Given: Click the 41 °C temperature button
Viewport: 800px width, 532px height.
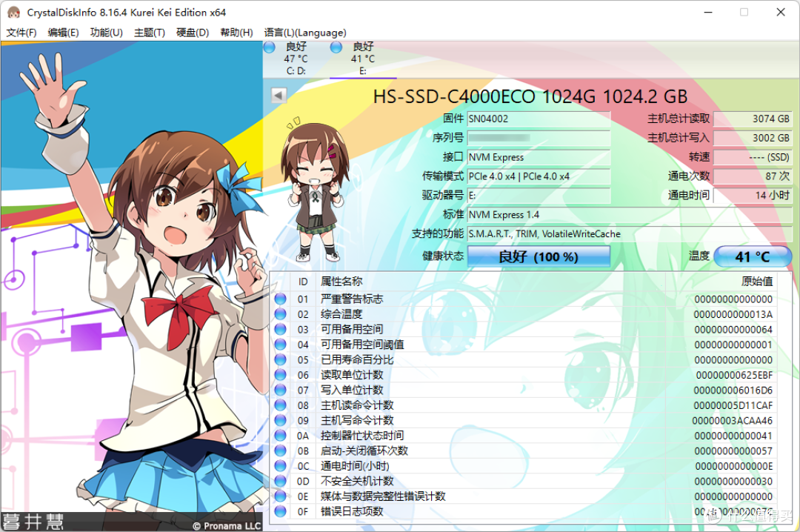Looking at the screenshot, I should pyautogui.click(x=753, y=256).
